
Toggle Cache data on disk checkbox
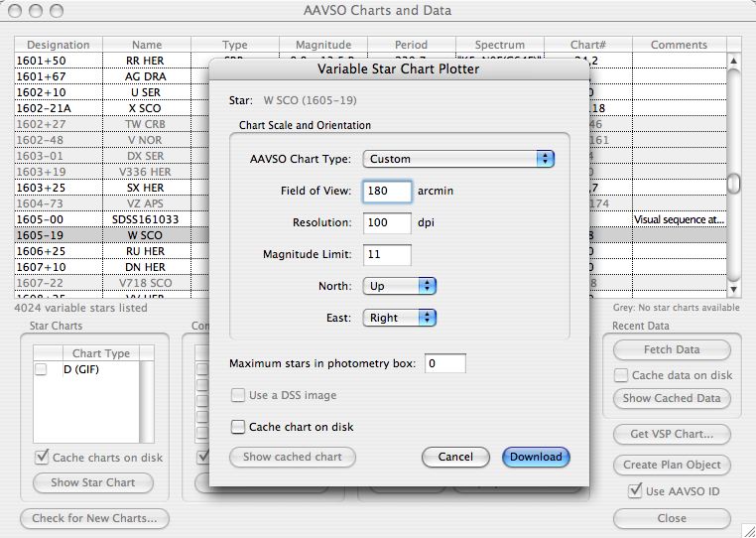[x=621, y=375]
